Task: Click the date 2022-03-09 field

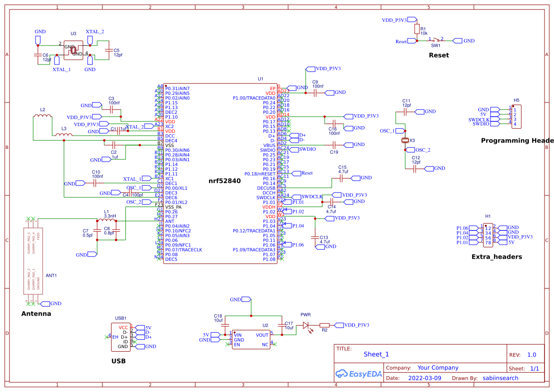Action: (x=425, y=378)
